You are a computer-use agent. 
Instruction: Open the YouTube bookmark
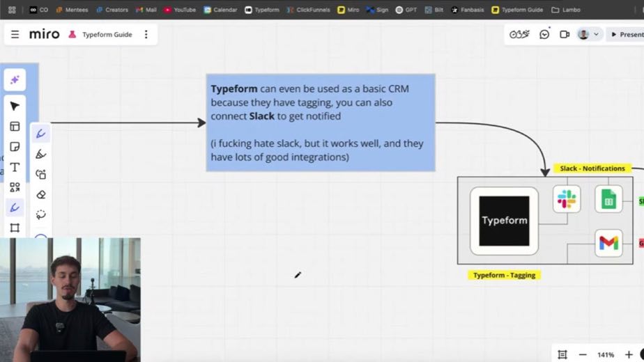(x=180, y=10)
